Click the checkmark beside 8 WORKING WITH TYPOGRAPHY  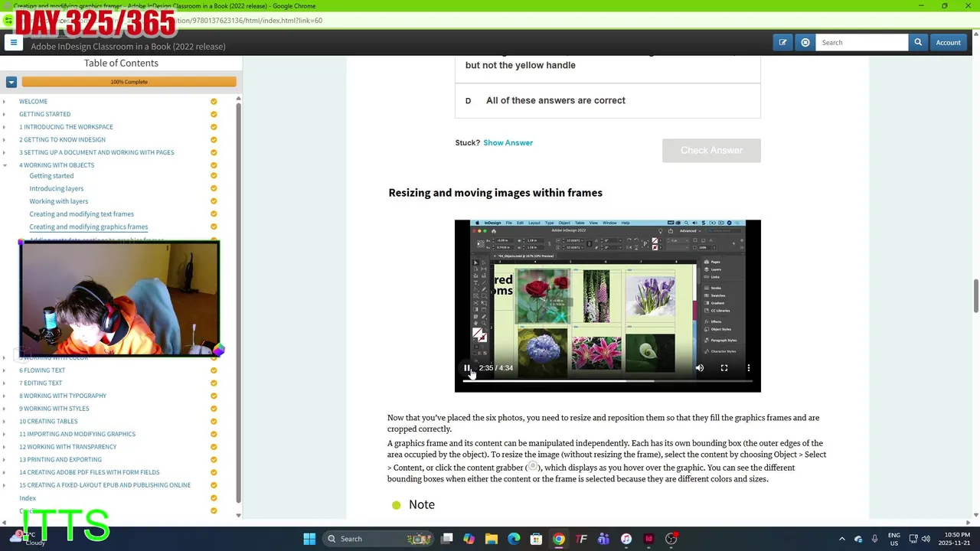click(x=214, y=396)
